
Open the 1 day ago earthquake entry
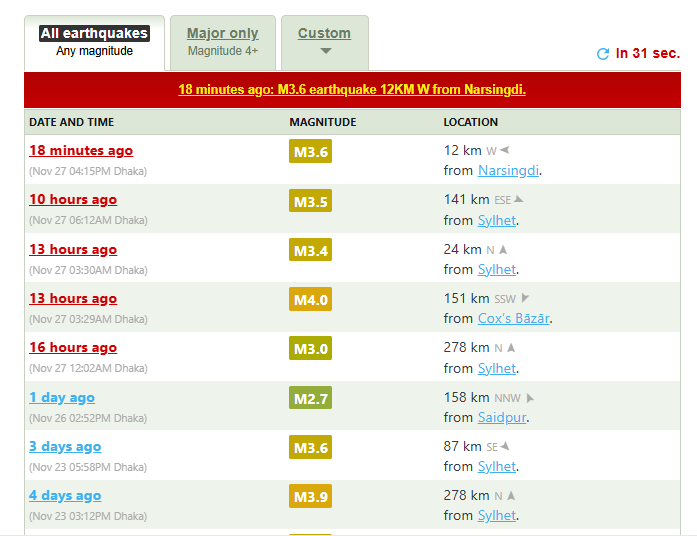click(62, 398)
